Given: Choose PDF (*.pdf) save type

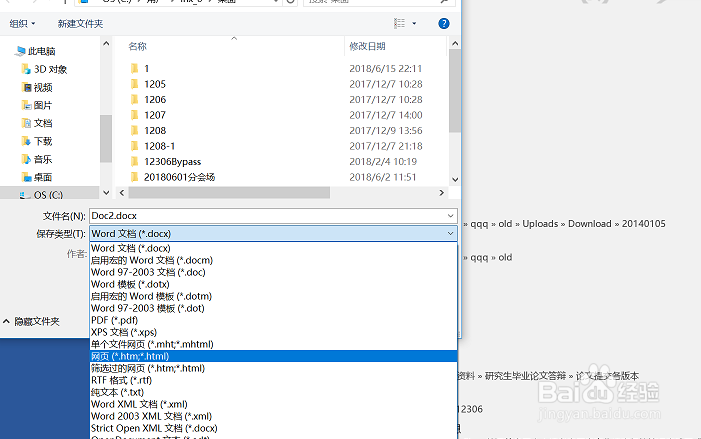Looking at the screenshot, I should click(x=273, y=321).
